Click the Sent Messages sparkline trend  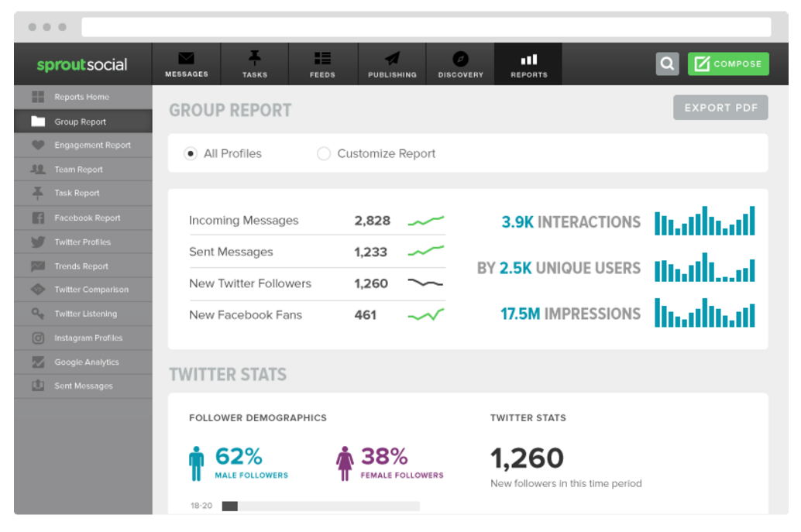click(426, 251)
